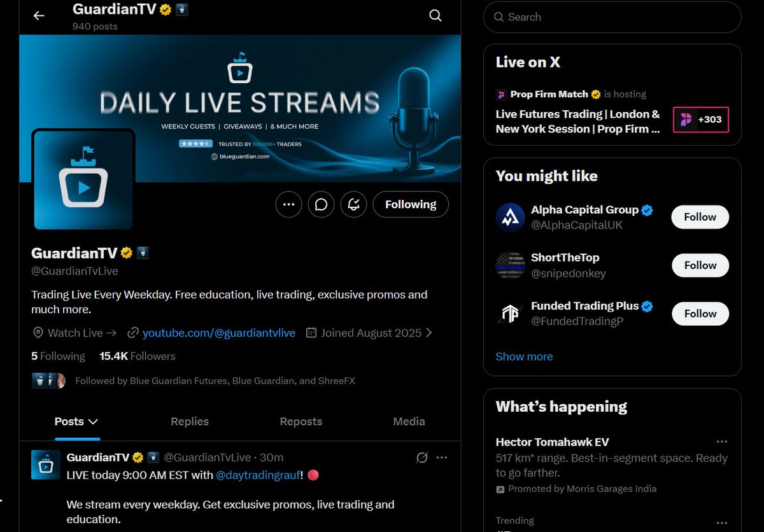Switch to the Reposts tab

click(301, 421)
